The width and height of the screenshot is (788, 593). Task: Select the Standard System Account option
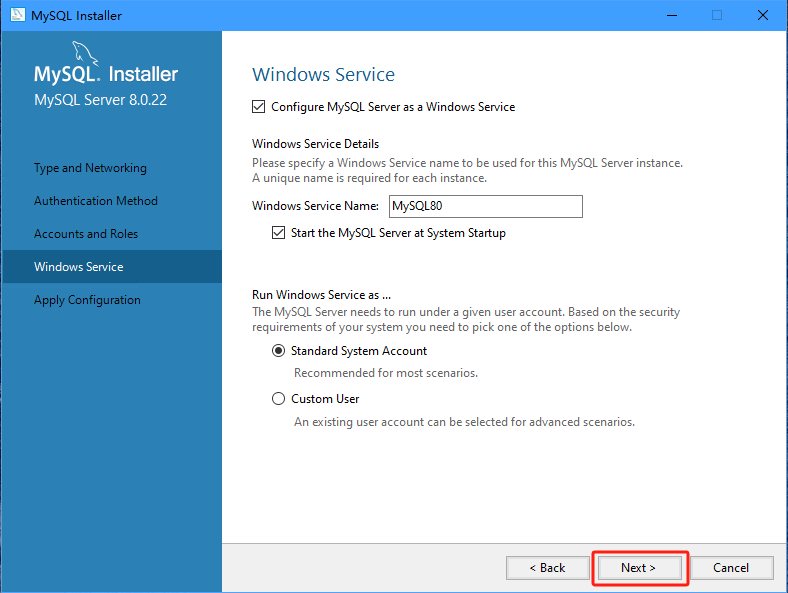pos(278,351)
